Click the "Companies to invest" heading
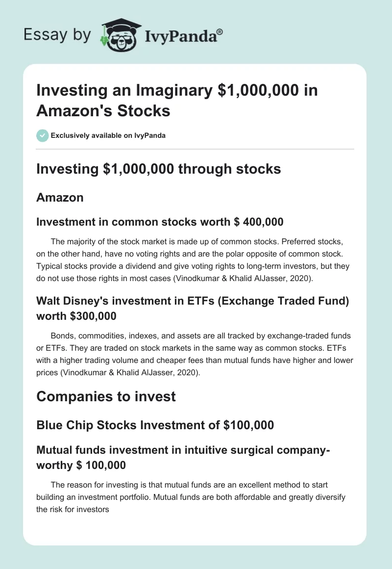The image size is (392, 569). tap(106, 396)
